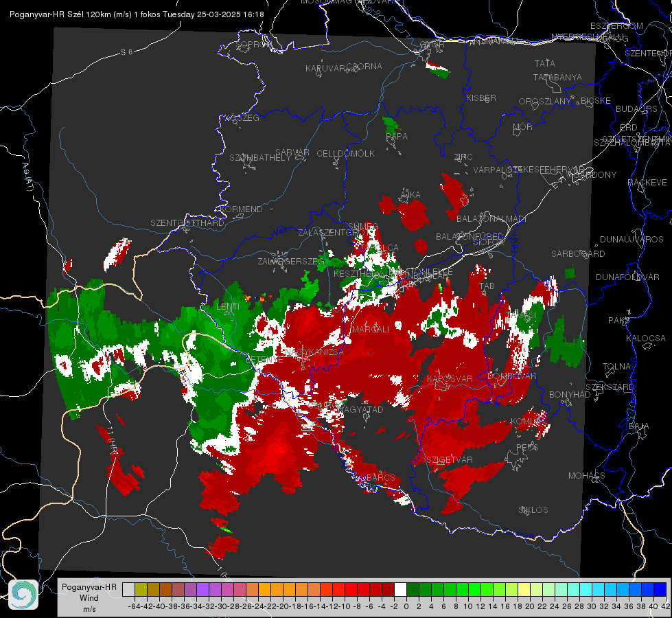Click the BONYHAD label

click(x=570, y=395)
